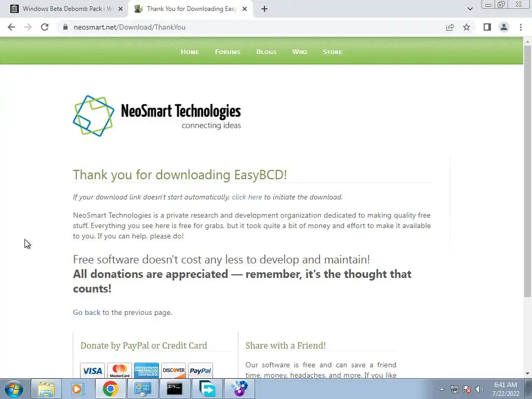Switch to Chrome in the taskbar
The height and width of the screenshot is (399, 532).
[110, 389]
